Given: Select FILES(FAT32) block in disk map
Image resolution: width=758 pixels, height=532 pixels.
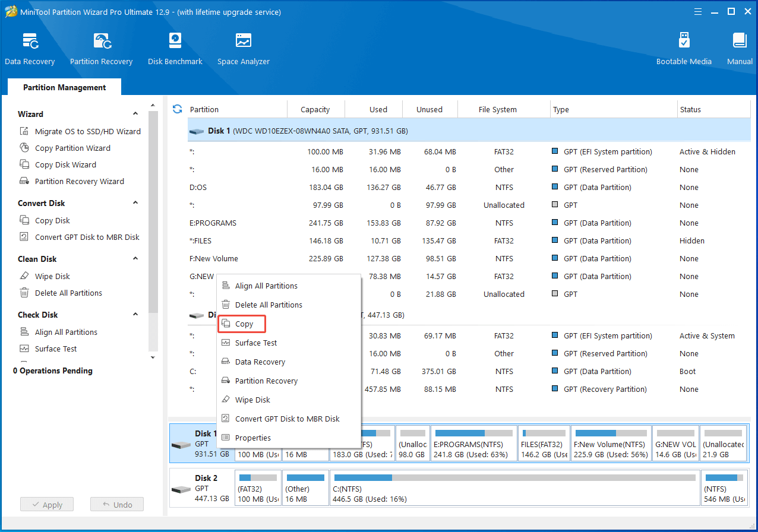Looking at the screenshot, I should (x=544, y=443).
